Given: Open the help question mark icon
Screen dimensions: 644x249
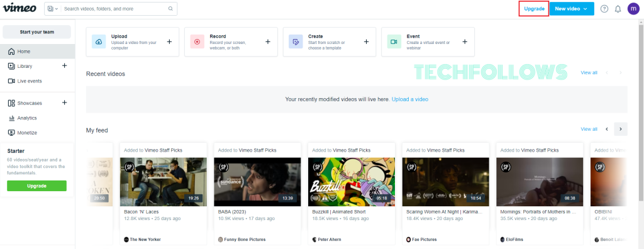Looking at the screenshot, I should pyautogui.click(x=604, y=9).
